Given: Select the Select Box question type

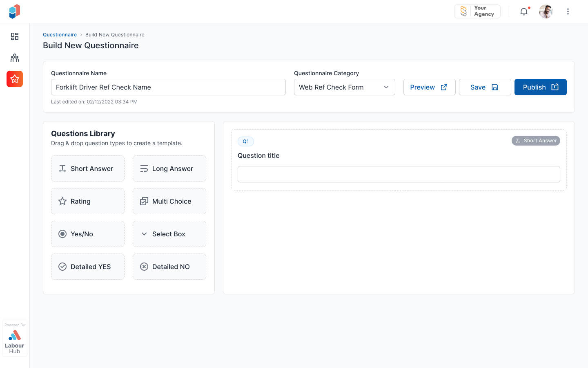Looking at the screenshot, I should click(169, 234).
